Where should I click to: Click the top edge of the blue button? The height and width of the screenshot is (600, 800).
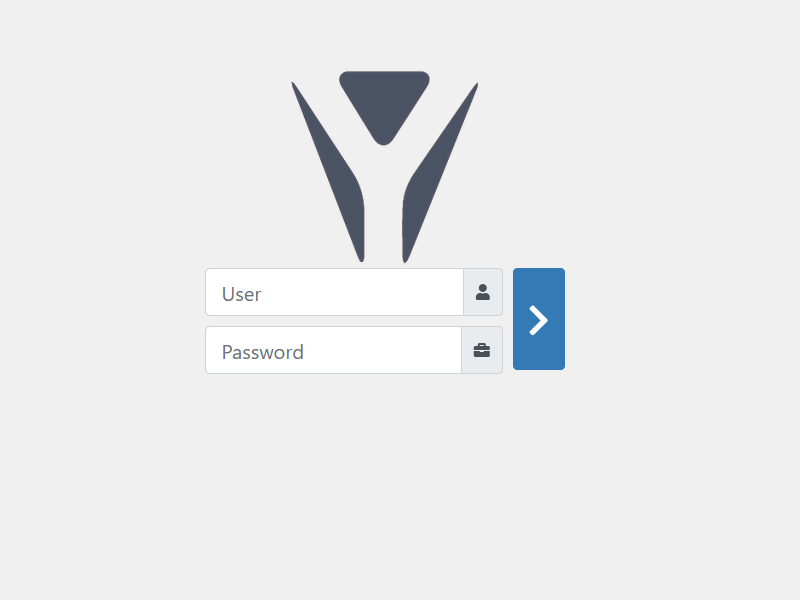pyautogui.click(x=539, y=269)
